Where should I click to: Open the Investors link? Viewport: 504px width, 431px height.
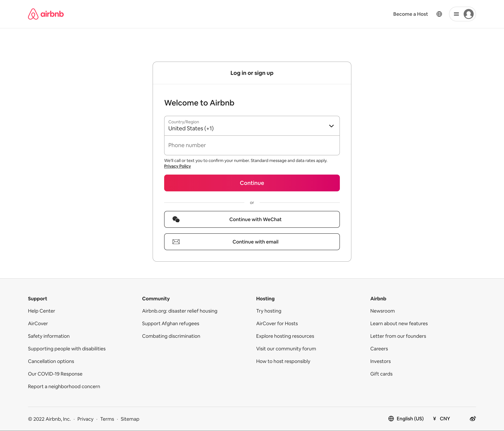[380, 362]
